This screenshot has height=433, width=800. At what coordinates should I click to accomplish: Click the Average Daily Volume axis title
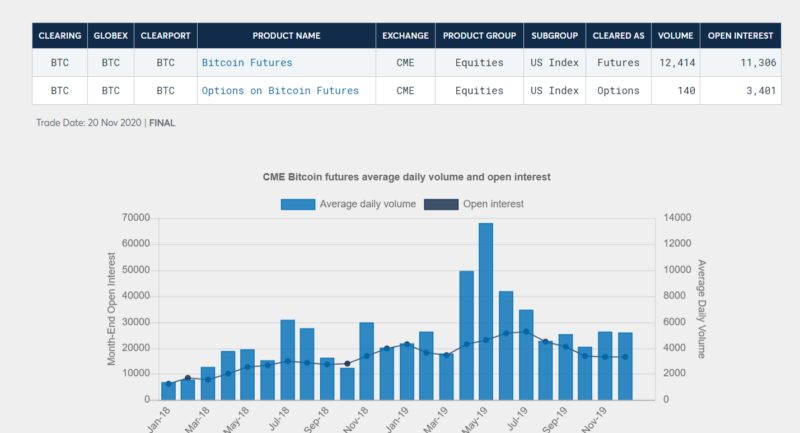[x=702, y=309]
